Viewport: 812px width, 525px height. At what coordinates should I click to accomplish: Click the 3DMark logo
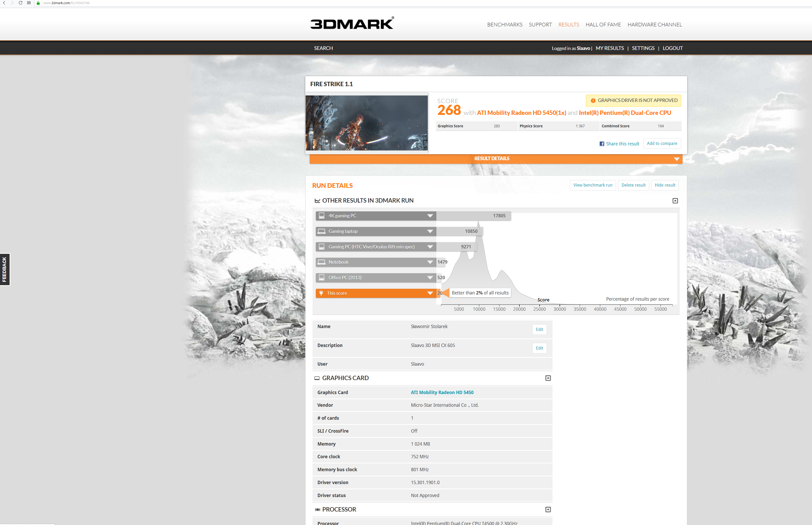pyautogui.click(x=352, y=23)
